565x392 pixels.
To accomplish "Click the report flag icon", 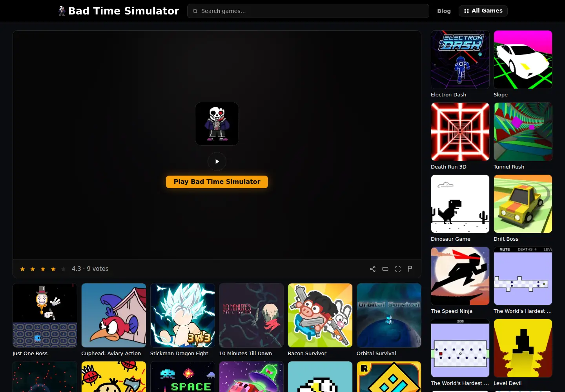I will point(410,269).
